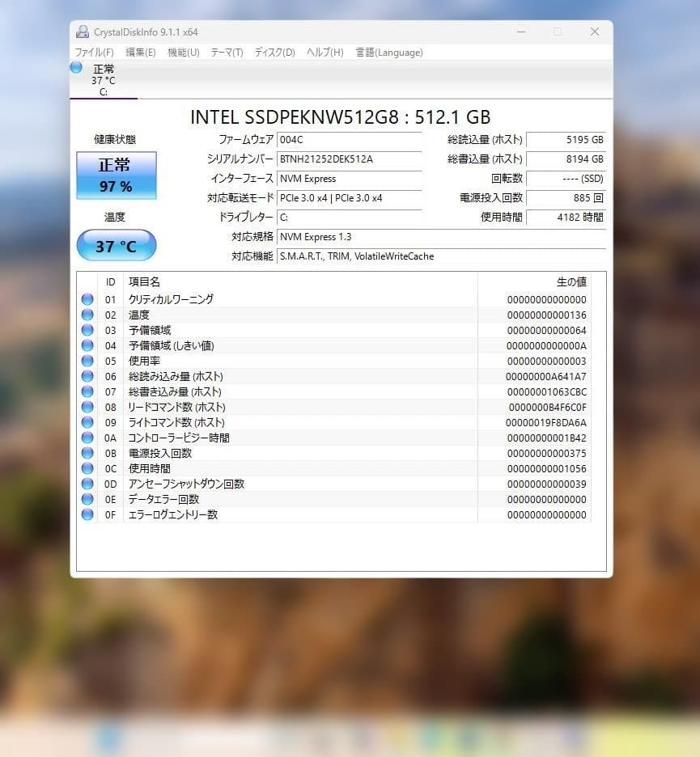700x757 pixels.
Task: Select the status icon beside 予備領域
Action: coord(87,330)
